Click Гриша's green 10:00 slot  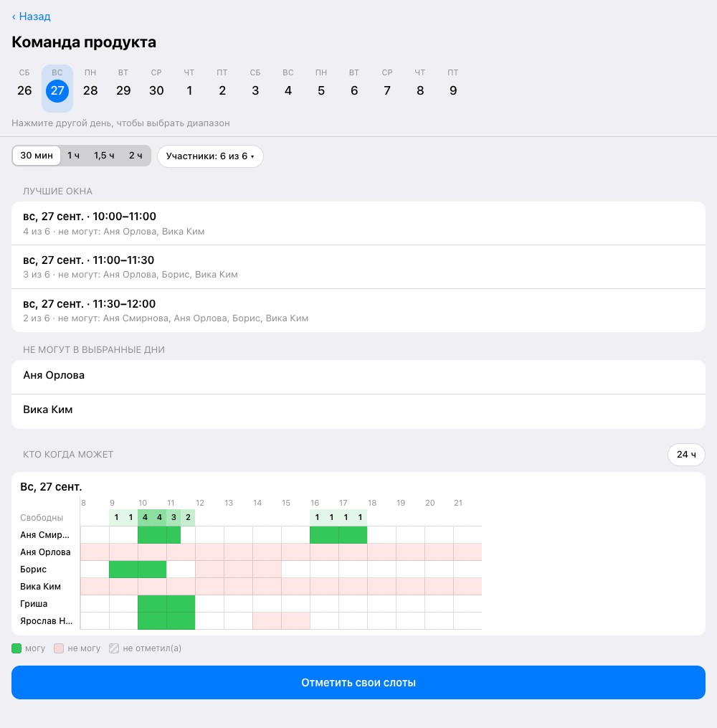[146, 604]
